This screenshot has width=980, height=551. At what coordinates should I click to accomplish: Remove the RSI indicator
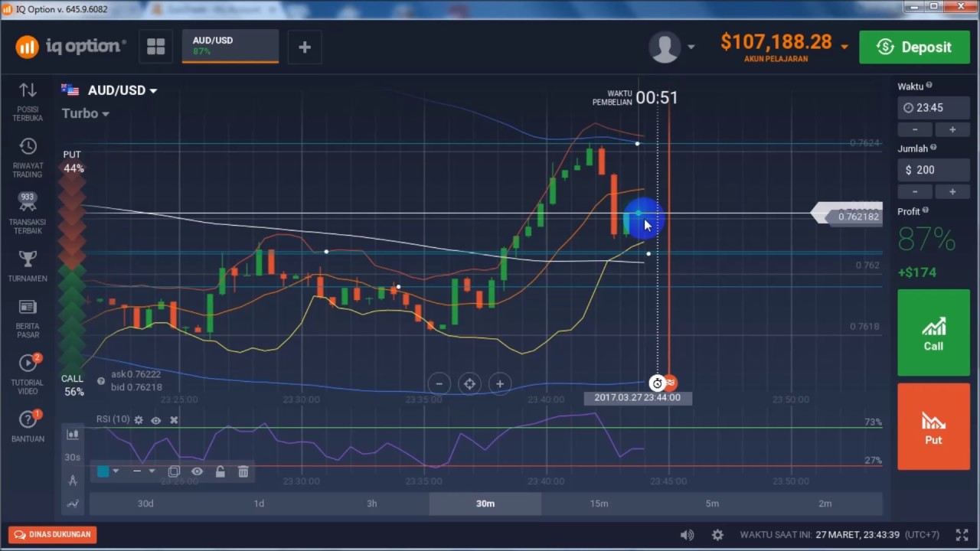click(x=174, y=419)
